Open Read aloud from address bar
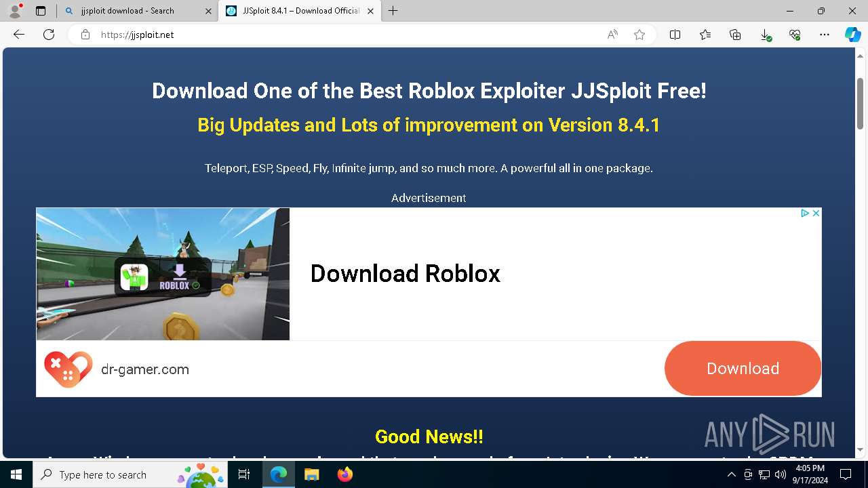 point(612,35)
